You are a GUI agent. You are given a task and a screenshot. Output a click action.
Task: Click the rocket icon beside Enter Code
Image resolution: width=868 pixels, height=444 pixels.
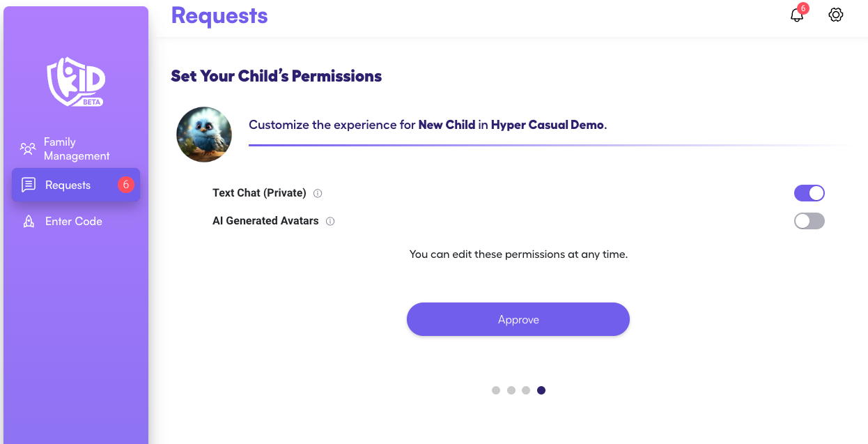coord(29,221)
